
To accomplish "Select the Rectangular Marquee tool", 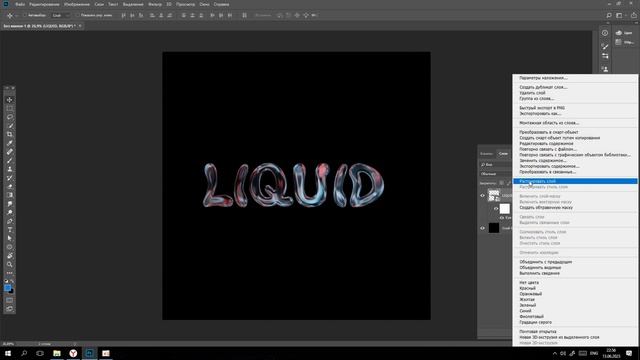I will point(9,108).
